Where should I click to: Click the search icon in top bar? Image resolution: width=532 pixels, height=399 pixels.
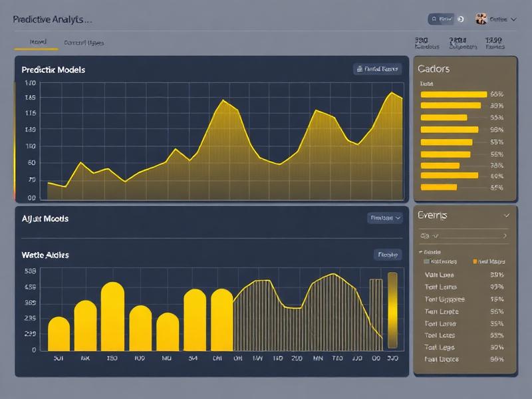[x=435, y=20]
